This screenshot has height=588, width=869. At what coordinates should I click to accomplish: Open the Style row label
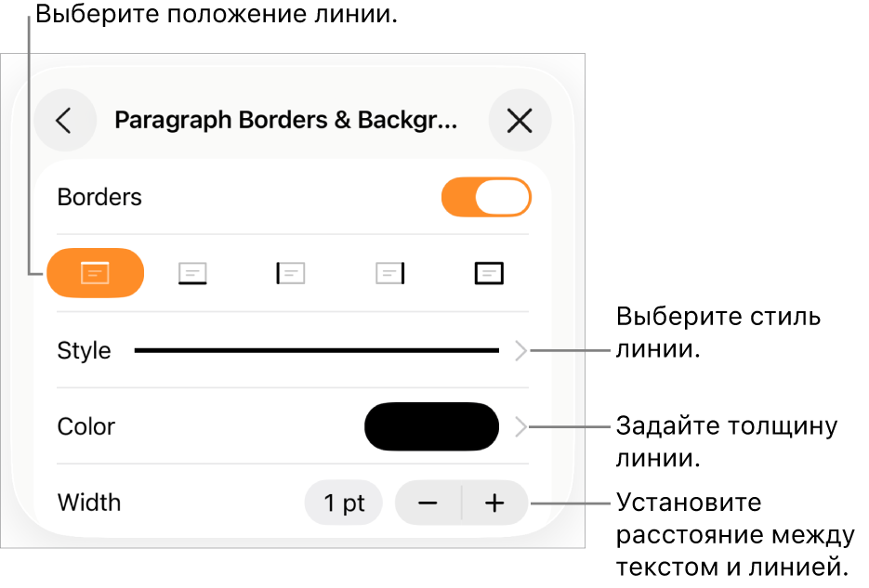(85, 350)
